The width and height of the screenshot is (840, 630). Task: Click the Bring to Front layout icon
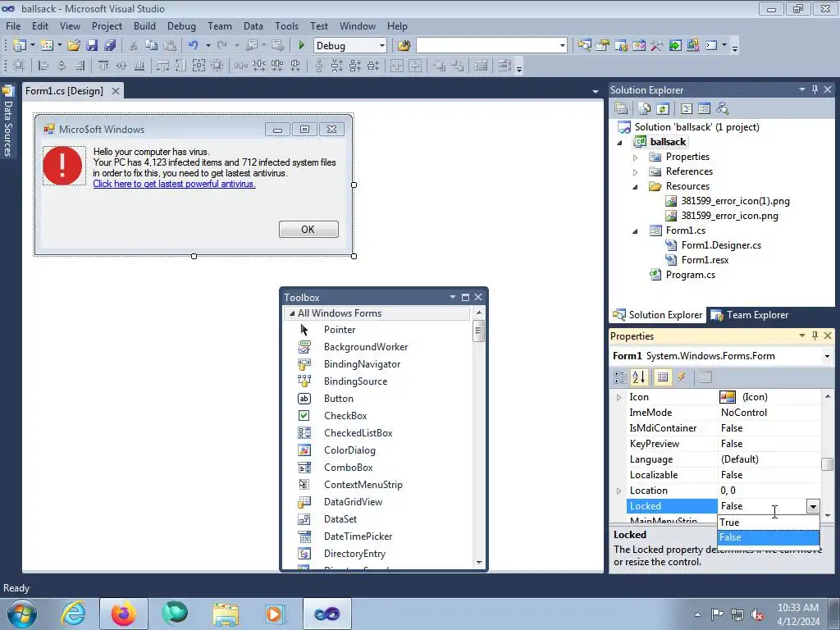pyautogui.click(x=439, y=66)
